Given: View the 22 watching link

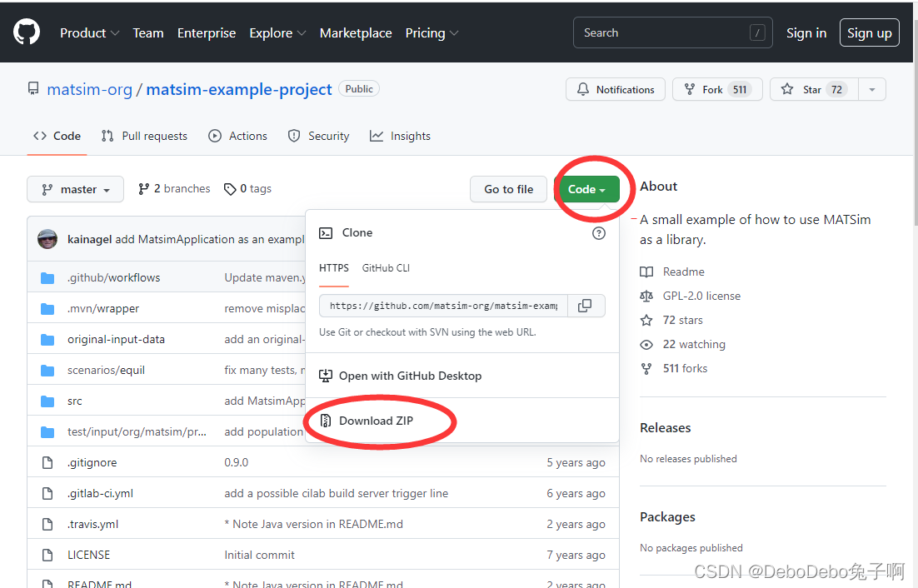Looking at the screenshot, I should (682, 344).
